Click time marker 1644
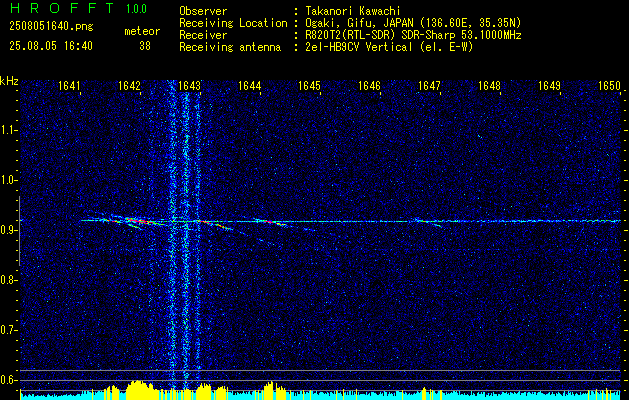 [x=249, y=86]
